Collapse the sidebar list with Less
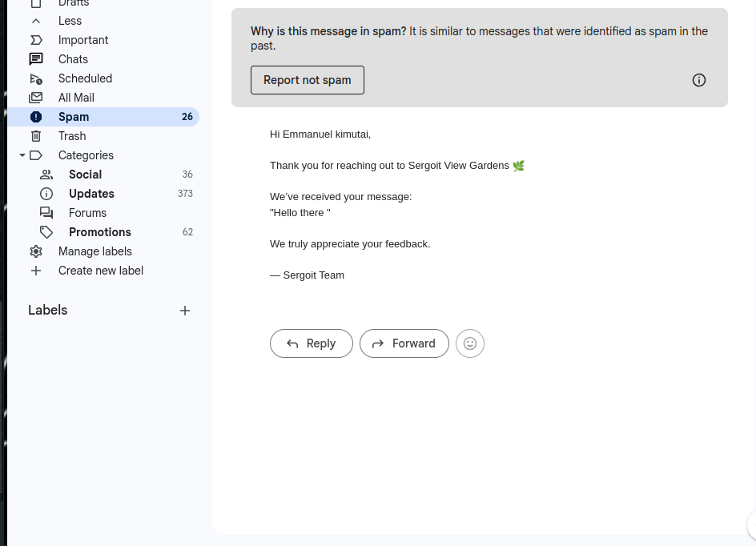This screenshot has width=756, height=546. 70,21
